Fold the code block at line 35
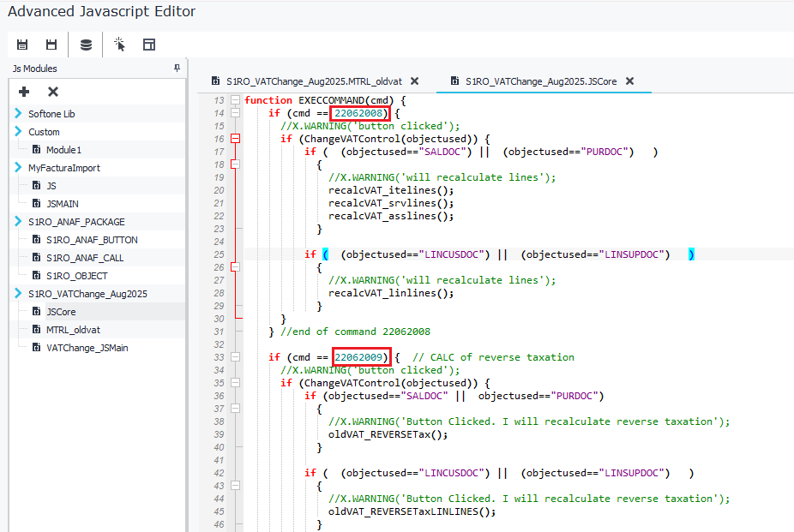The width and height of the screenshot is (794, 532). (235, 383)
